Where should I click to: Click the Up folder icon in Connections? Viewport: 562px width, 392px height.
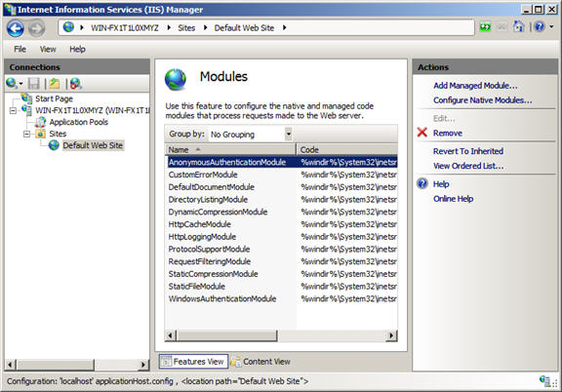click(55, 84)
